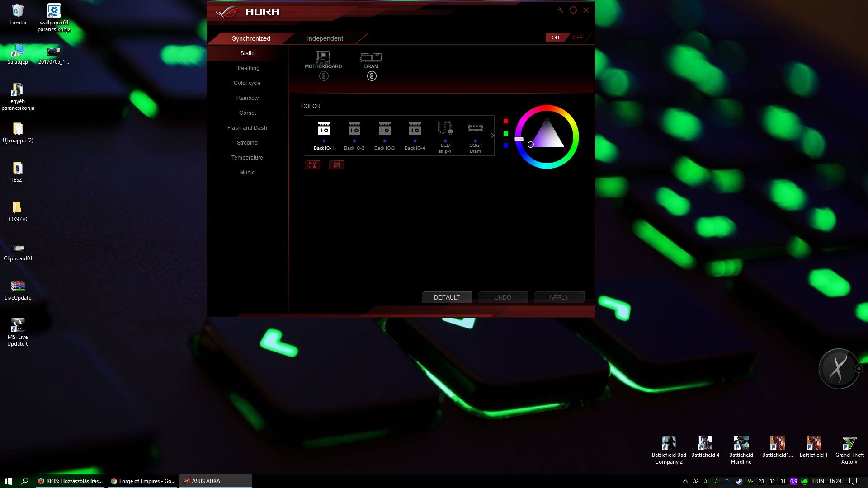Select the Battlefield Hardline desktop shortcut
868x488 pixels.
(x=741, y=450)
